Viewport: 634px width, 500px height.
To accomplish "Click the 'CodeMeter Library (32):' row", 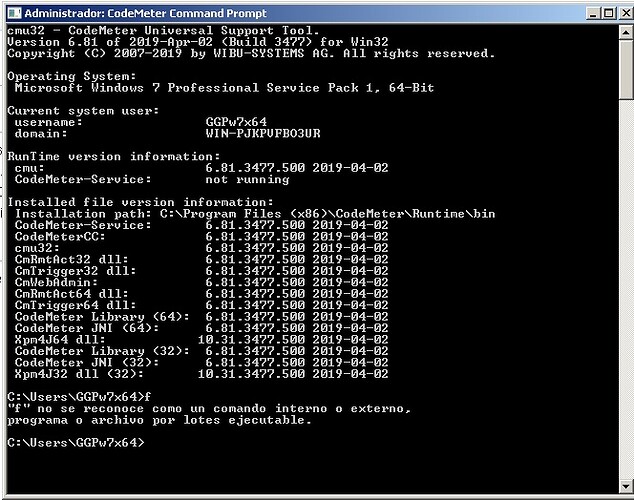I will [x=201, y=351].
